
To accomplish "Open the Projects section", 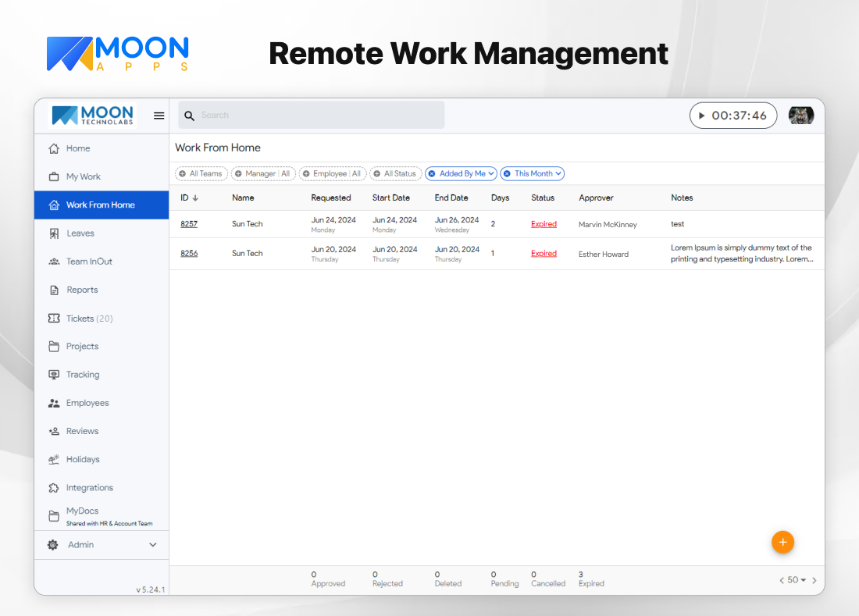I will 102,346.
